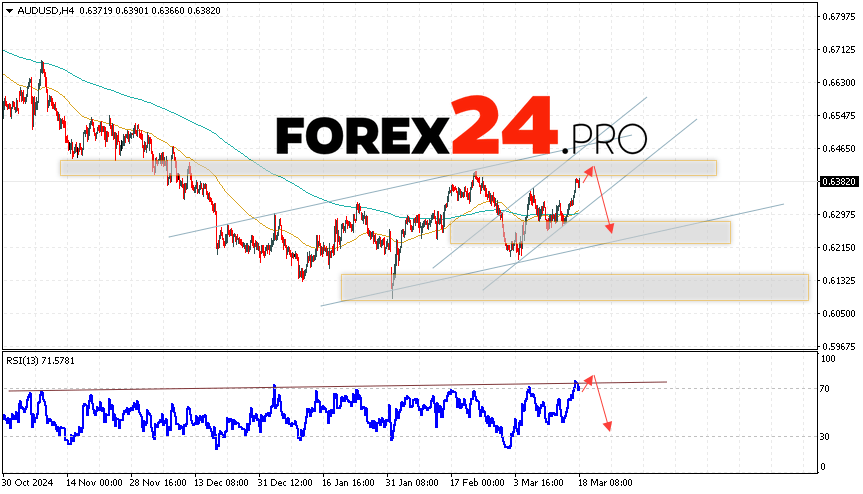
Task: Select the current price tag 0.63820
Action: (836, 182)
